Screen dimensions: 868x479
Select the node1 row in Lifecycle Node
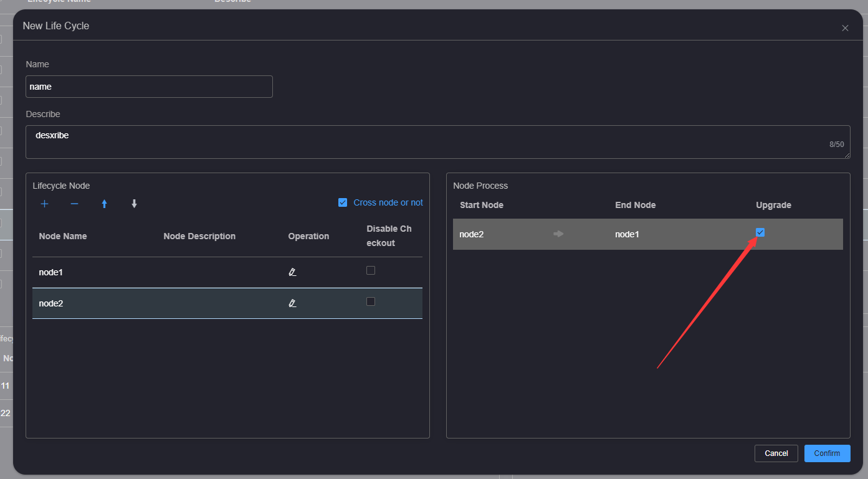[x=227, y=272]
